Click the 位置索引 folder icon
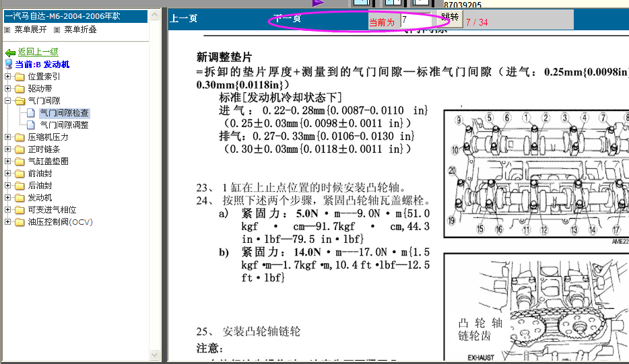The image size is (629, 364). tap(20, 77)
